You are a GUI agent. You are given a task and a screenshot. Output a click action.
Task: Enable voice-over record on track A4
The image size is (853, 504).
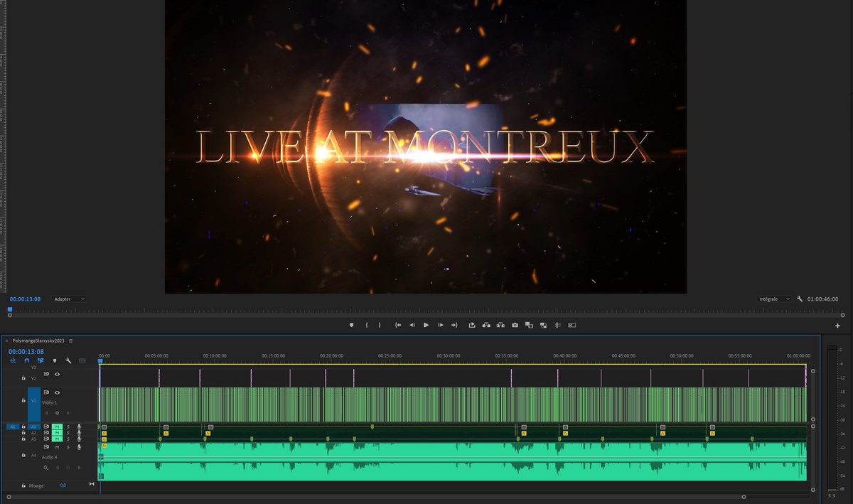[x=79, y=447]
